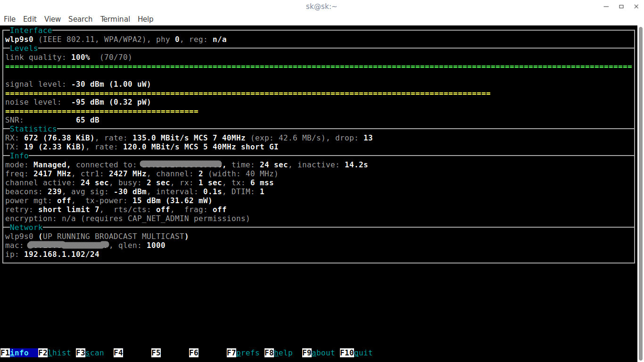Open the Terminal menu
The height and width of the screenshot is (362, 644).
pyautogui.click(x=115, y=19)
